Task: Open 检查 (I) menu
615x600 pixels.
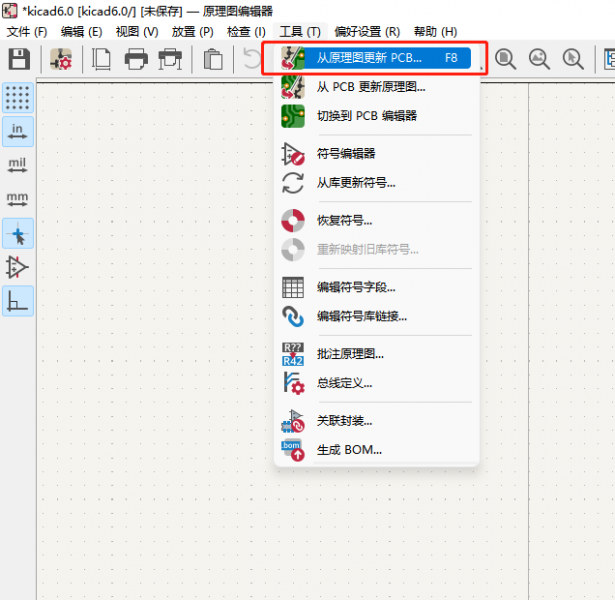Action: coord(246,31)
